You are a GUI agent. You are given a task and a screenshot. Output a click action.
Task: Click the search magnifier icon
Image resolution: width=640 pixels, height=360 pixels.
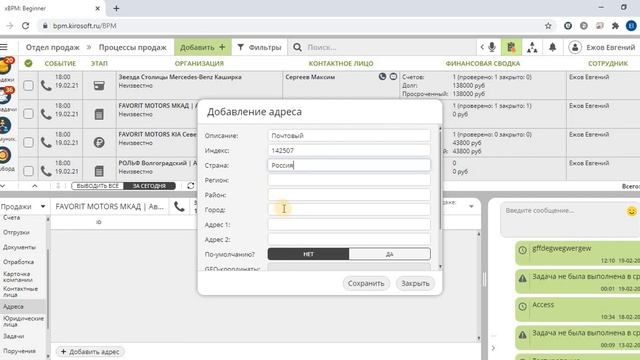[x=298, y=47]
